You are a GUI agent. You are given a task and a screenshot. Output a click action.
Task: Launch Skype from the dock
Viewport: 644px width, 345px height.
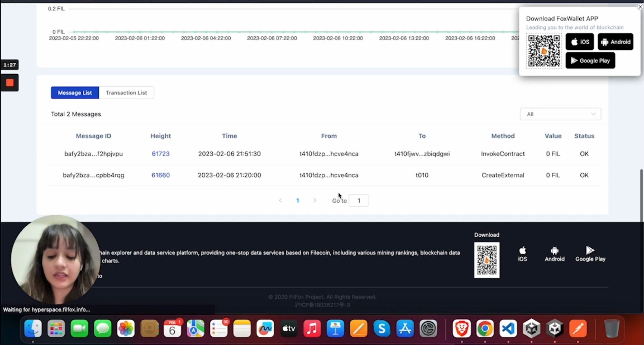coord(382,329)
